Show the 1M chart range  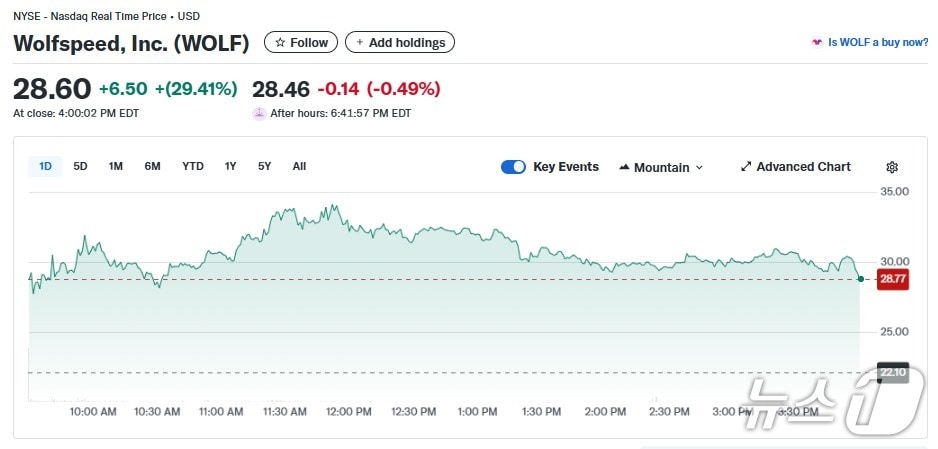116,166
